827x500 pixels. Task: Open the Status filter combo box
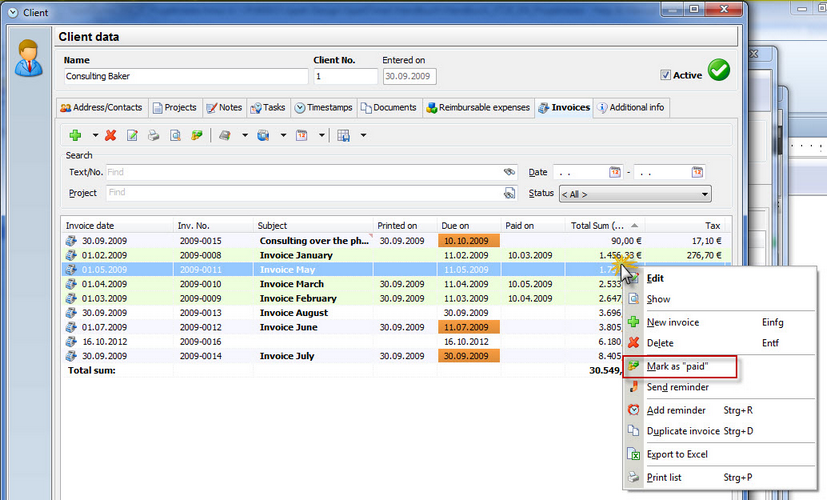[635, 194]
